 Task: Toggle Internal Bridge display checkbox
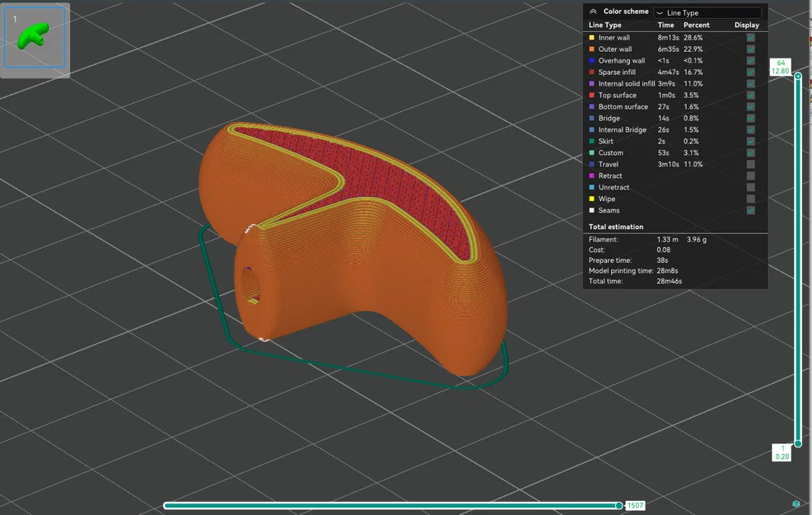750,130
